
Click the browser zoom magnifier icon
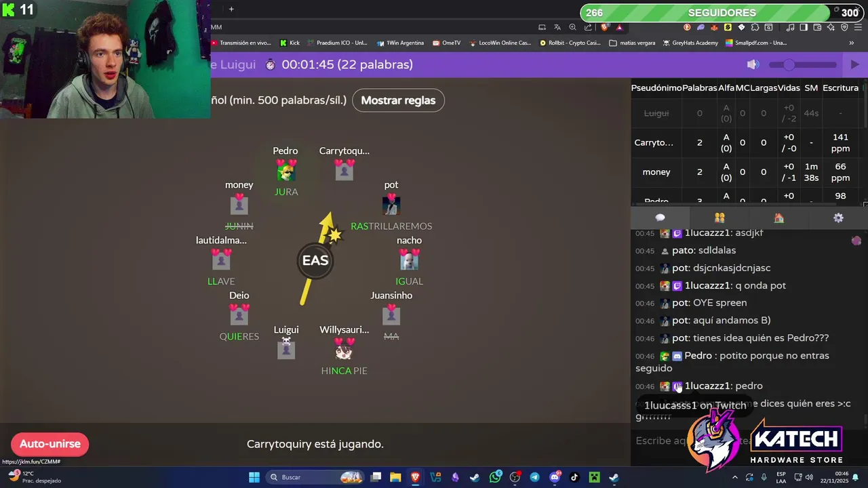(x=572, y=27)
